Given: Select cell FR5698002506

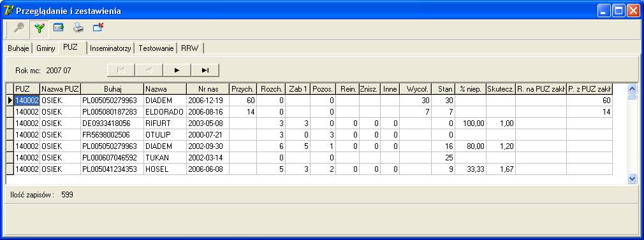Looking at the screenshot, I should point(112,134).
